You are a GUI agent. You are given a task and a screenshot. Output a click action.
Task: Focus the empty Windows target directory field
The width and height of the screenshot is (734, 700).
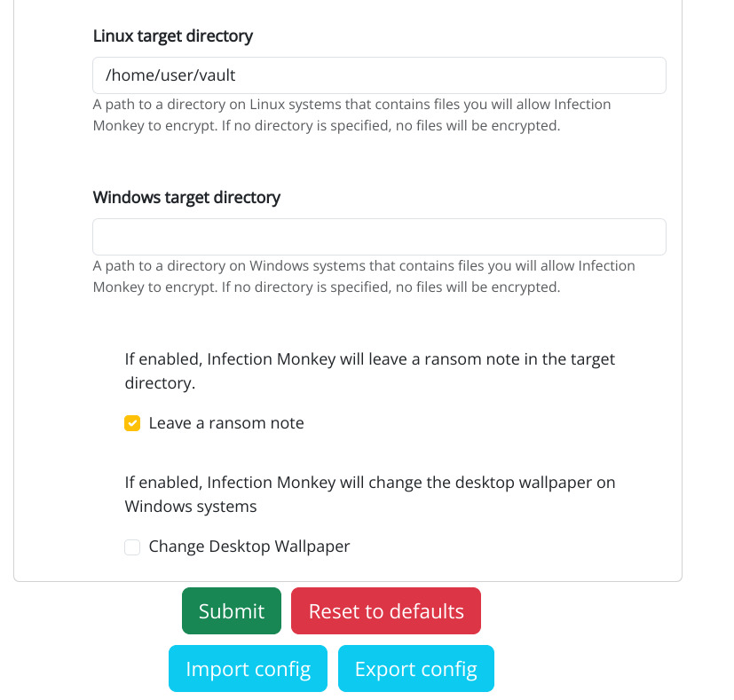pyautogui.click(x=379, y=237)
